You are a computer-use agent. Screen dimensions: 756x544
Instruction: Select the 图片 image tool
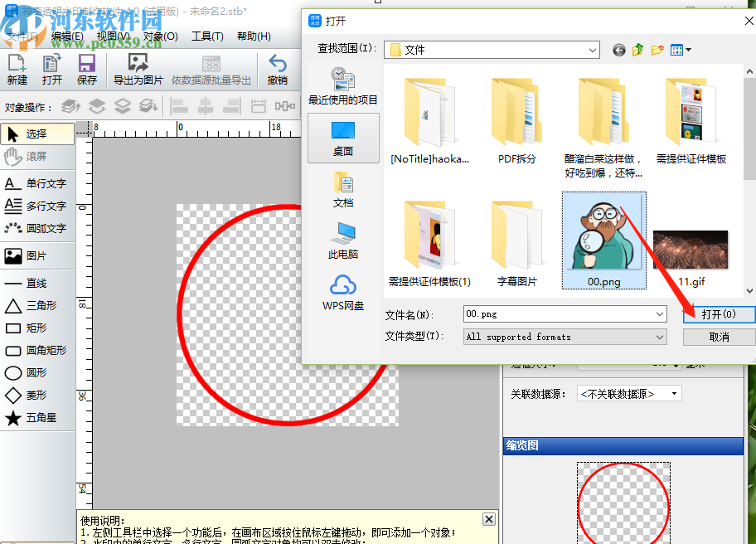37,255
